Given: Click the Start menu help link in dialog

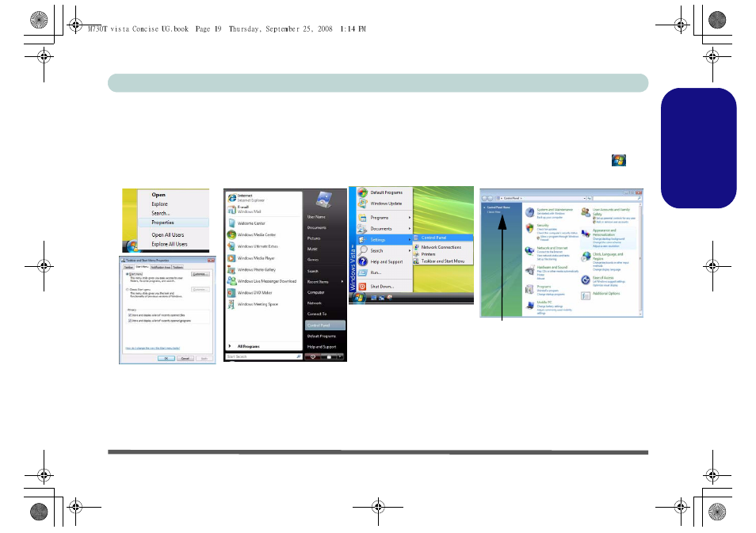Looking at the screenshot, I should tap(152, 348).
